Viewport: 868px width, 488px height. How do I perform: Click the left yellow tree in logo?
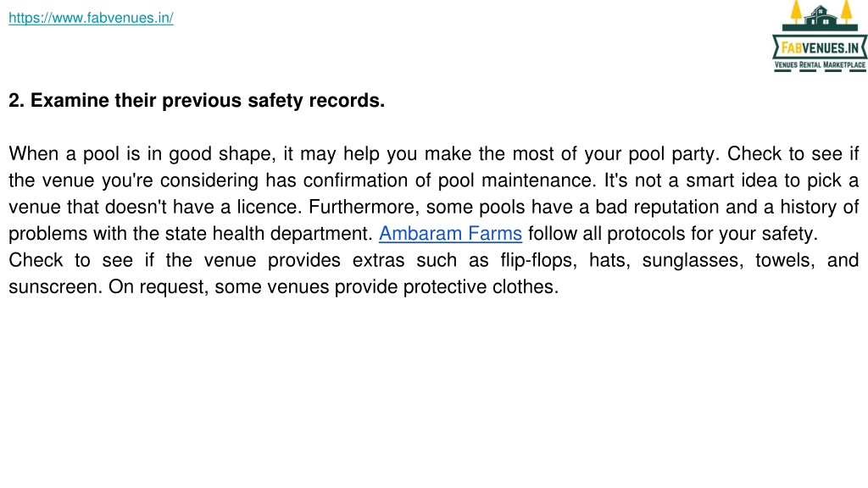(796, 12)
